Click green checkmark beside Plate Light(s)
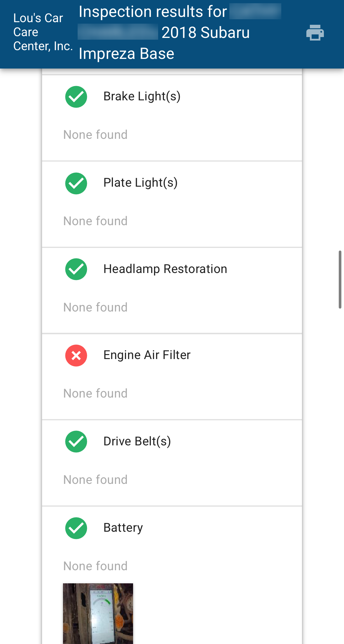The width and height of the screenshot is (344, 644). [76, 183]
